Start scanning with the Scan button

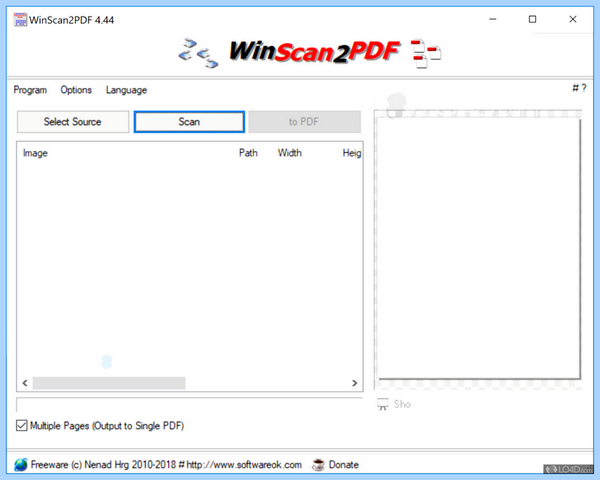189,122
